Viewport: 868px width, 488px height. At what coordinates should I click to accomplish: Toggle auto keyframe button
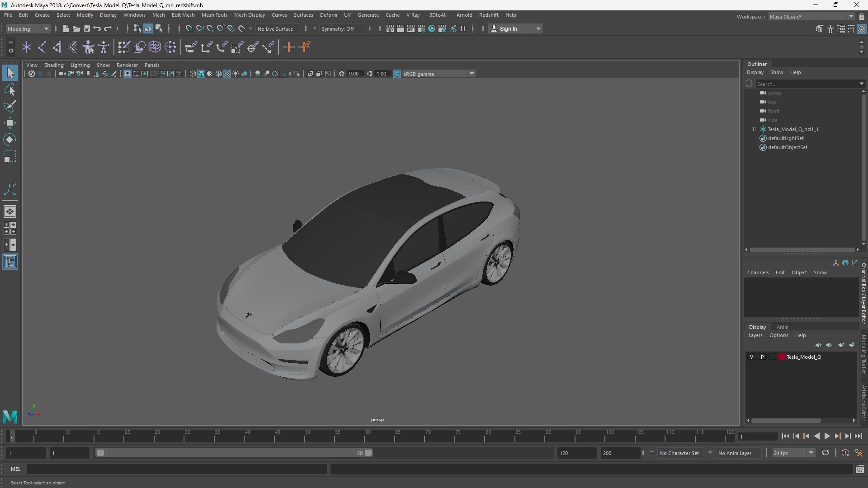(x=845, y=453)
